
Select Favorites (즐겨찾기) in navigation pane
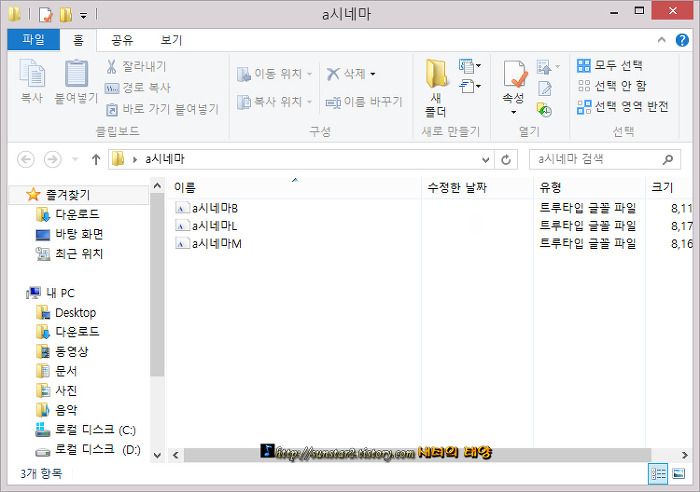click(x=68, y=195)
